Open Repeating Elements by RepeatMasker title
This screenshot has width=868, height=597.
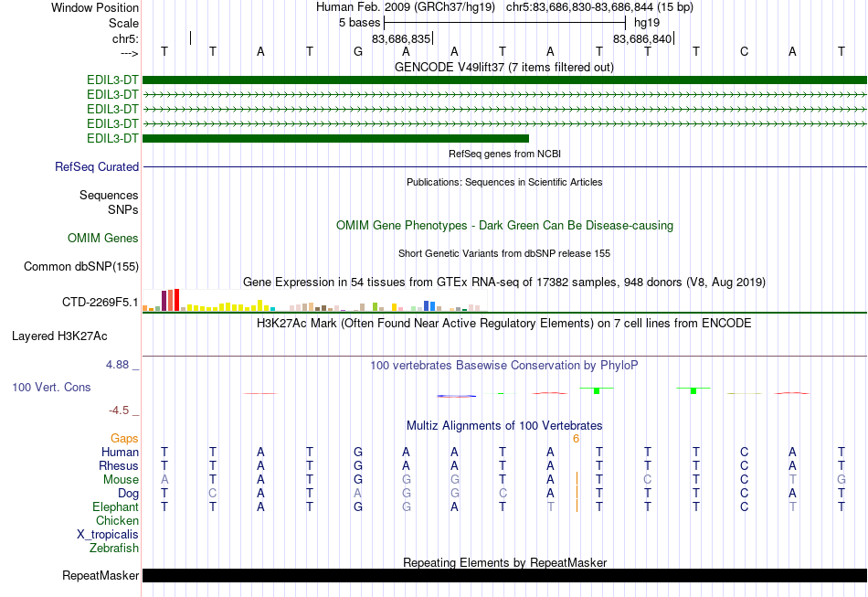(504, 562)
